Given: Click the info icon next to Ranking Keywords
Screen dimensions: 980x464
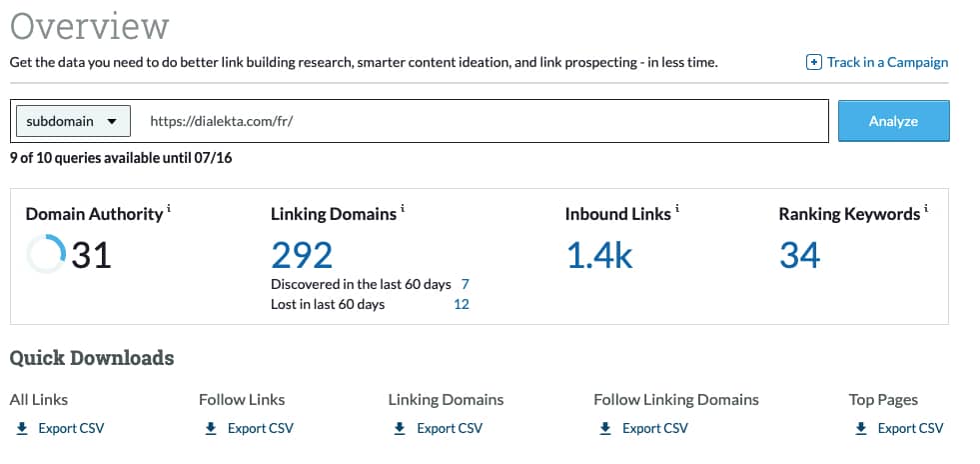Looking at the screenshot, I should tap(926, 208).
